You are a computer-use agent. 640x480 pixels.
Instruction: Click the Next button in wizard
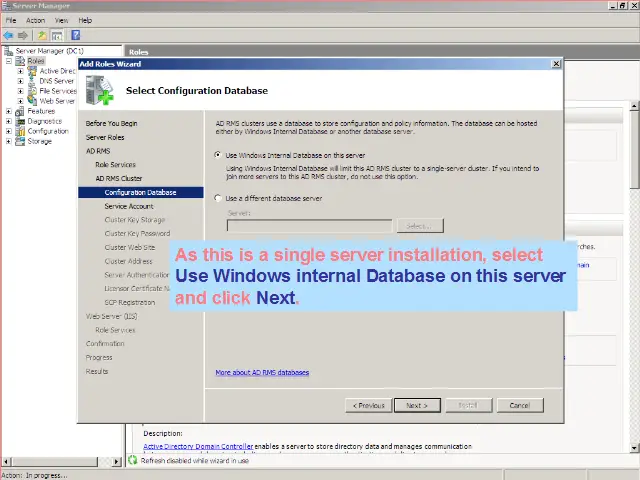[x=417, y=405]
